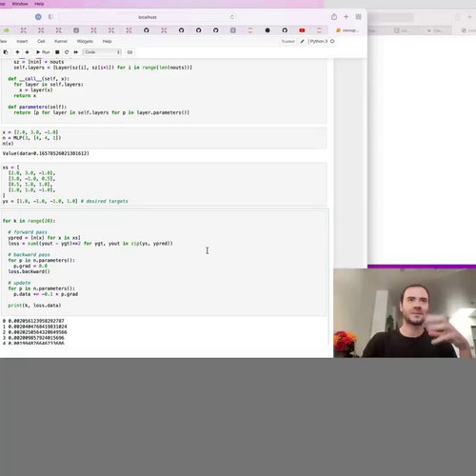476x476 pixels.
Task: Switch to the black circle favicon tab
Action: pyautogui.click(x=268, y=30)
